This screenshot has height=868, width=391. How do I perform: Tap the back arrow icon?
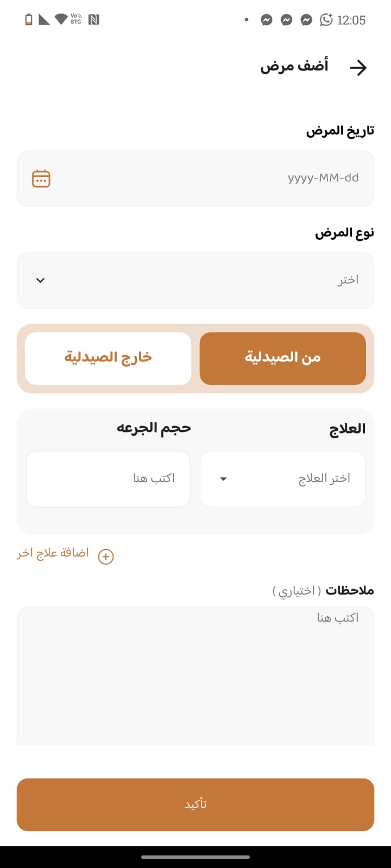(x=358, y=68)
